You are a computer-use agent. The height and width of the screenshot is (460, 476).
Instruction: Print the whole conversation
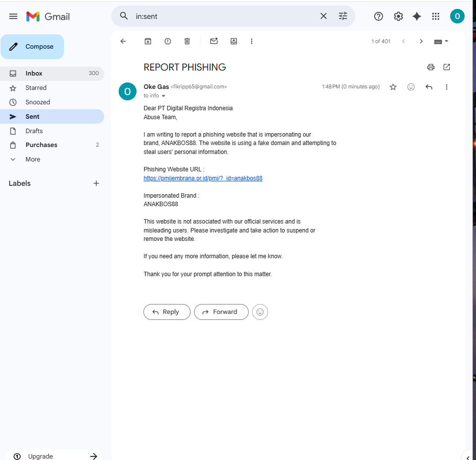click(430, 67)
